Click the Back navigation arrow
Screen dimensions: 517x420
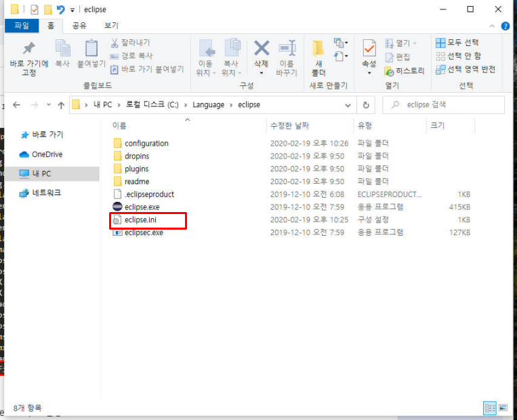point(16,105)
